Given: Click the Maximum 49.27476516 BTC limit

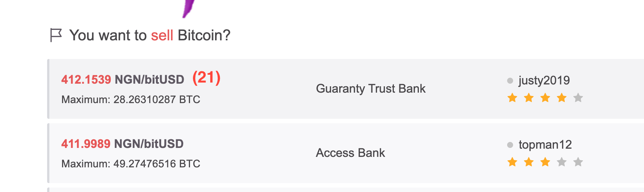Looking at the screenshot, I should (131, 164).
